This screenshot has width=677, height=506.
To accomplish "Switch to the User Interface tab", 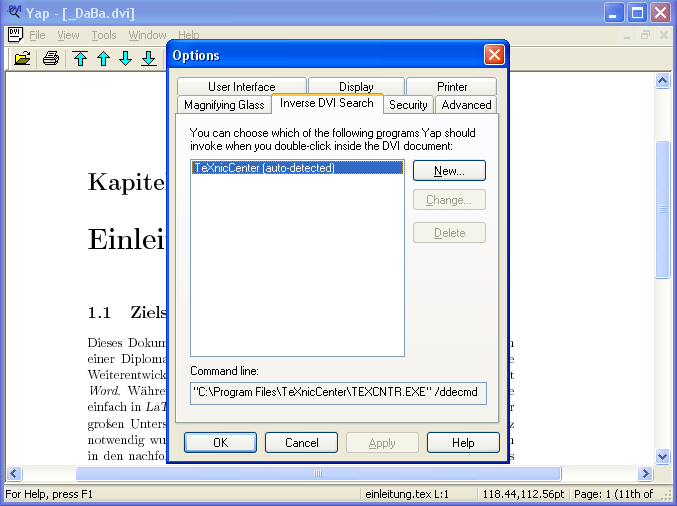I will (242, 86).
